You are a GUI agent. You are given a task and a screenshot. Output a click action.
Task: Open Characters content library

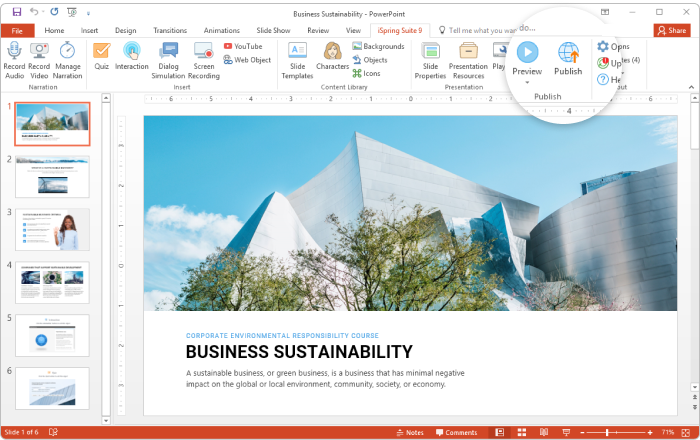333,56
